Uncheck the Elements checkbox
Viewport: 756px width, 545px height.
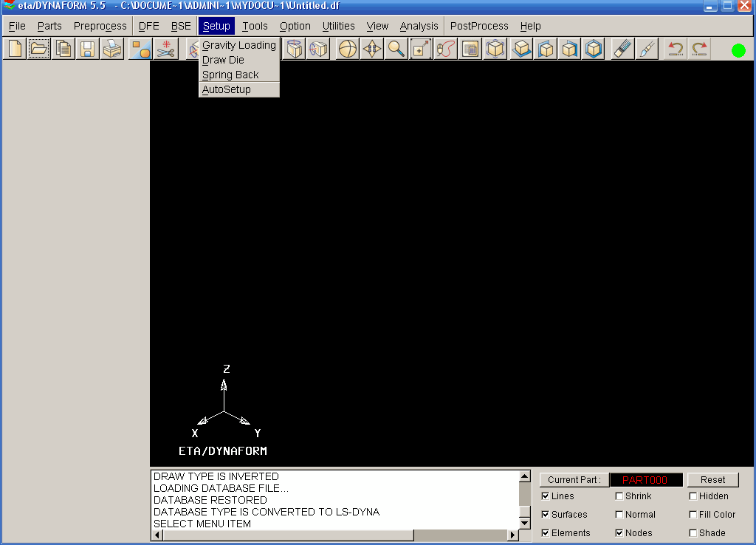(x=546, y=533)
